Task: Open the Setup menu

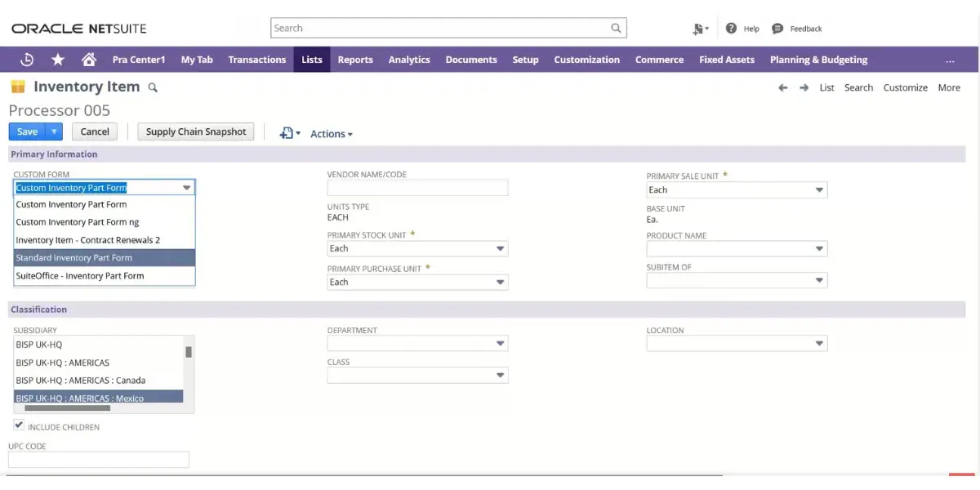Action: point(525,60)
